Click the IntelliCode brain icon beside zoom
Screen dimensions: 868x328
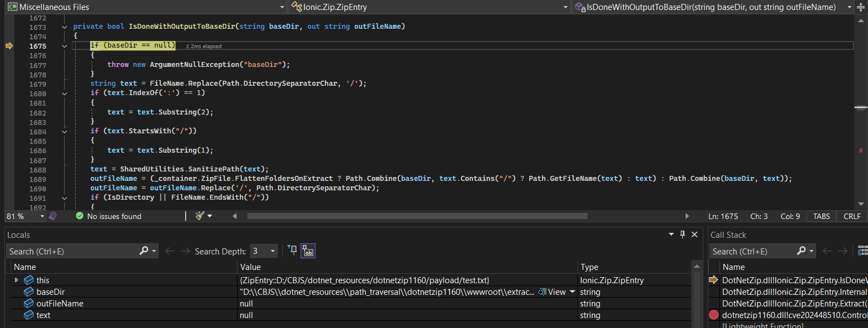tap(53, 216)
